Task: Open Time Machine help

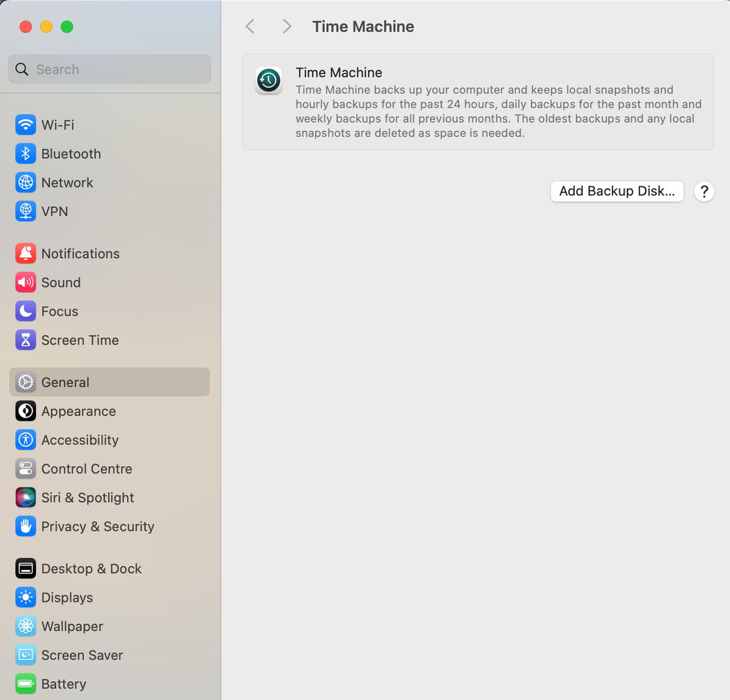Action: 704,191
